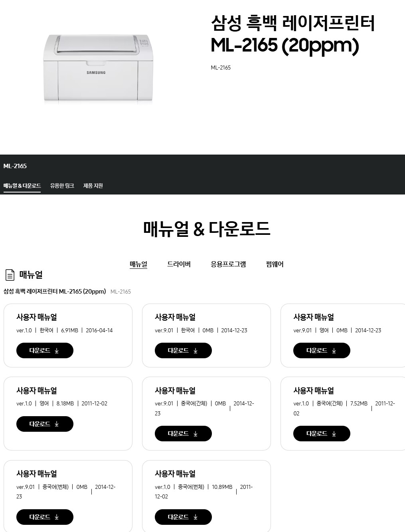This screenshot has width=405, height=532.
Task: Click download arrow icon on Korean 6.91MB manual
Action: click(x=57, y=351)
